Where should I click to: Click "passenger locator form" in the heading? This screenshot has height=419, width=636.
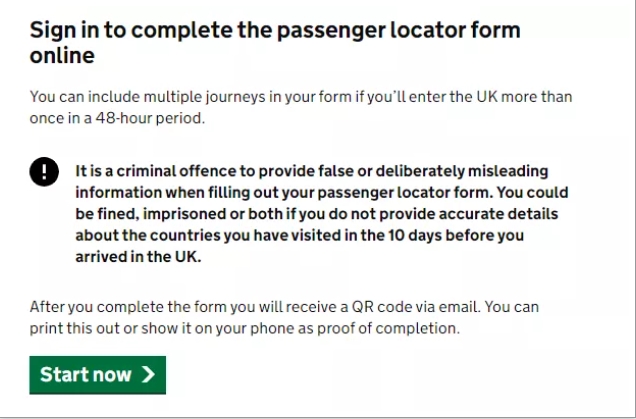pyautogui.click(x=398, y=30)
